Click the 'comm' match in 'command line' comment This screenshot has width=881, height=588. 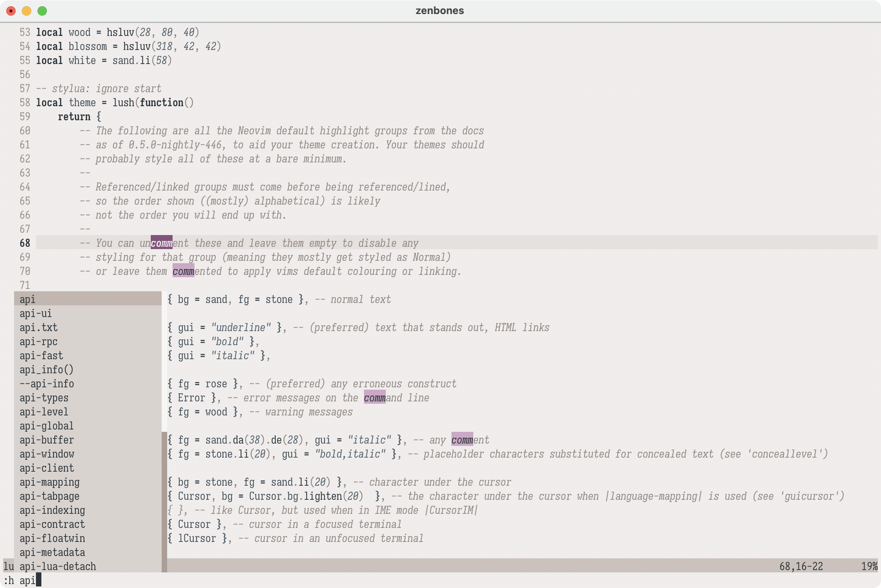(x=375, y=398)
